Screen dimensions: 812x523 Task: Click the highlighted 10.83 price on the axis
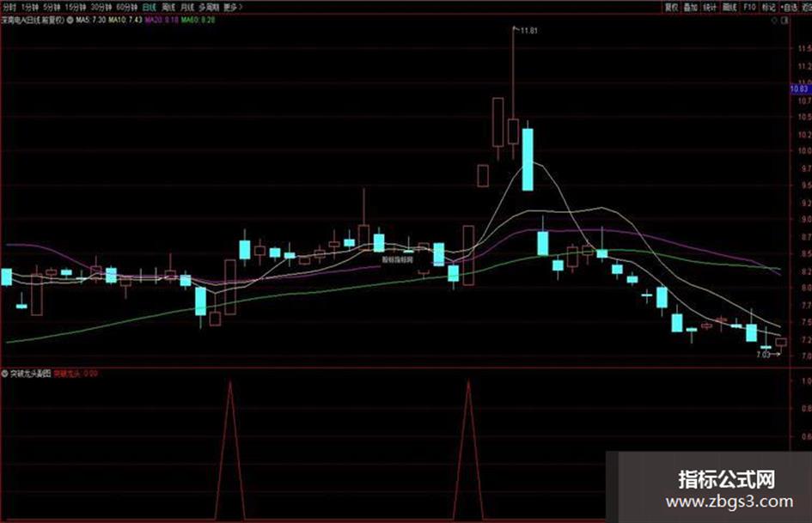point(800,89)
